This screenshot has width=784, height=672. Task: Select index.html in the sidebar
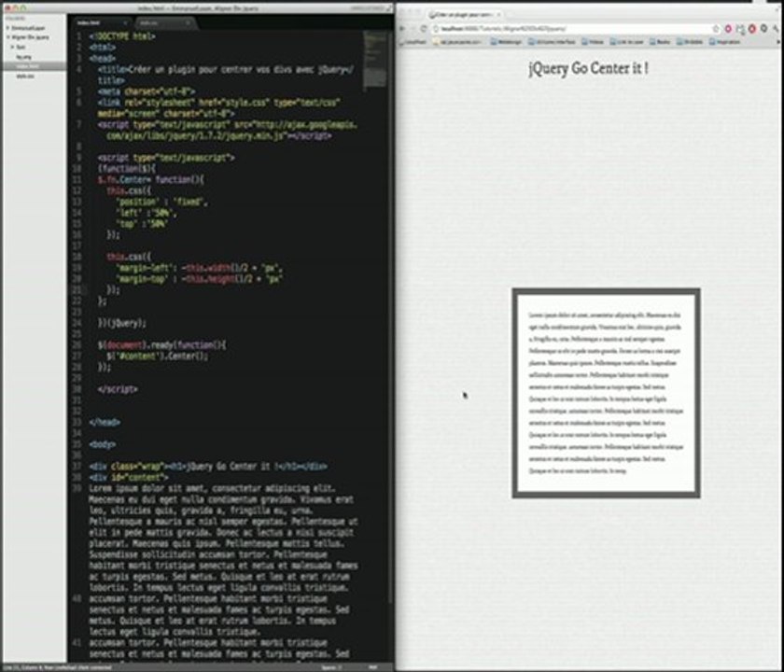tap(33, 66)
